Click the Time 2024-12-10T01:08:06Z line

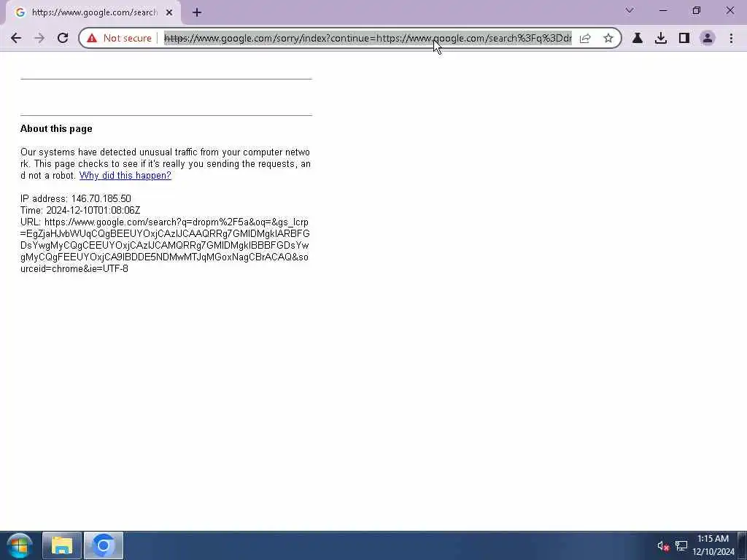80,210
